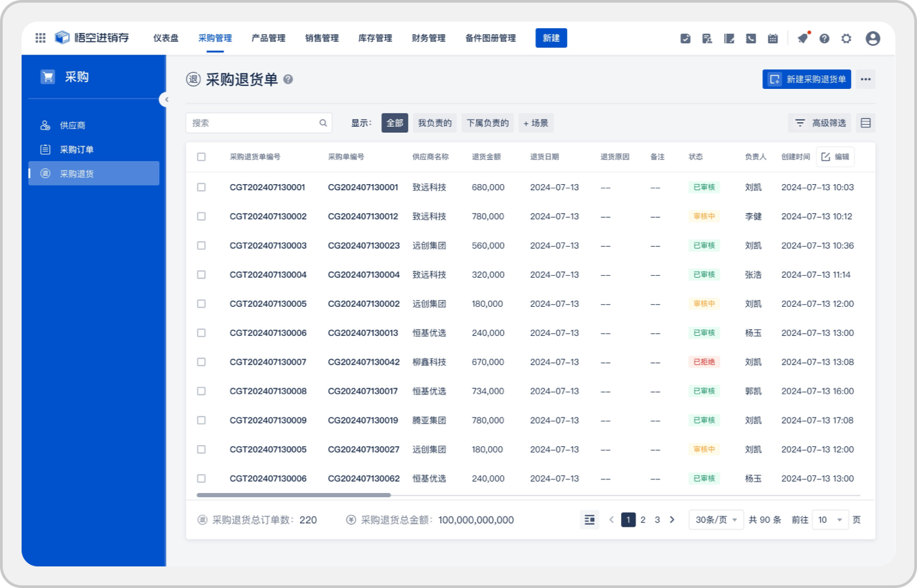Open the notification bell with red dot
Screen dimensions: 917x588
click(x=802, y=38)
